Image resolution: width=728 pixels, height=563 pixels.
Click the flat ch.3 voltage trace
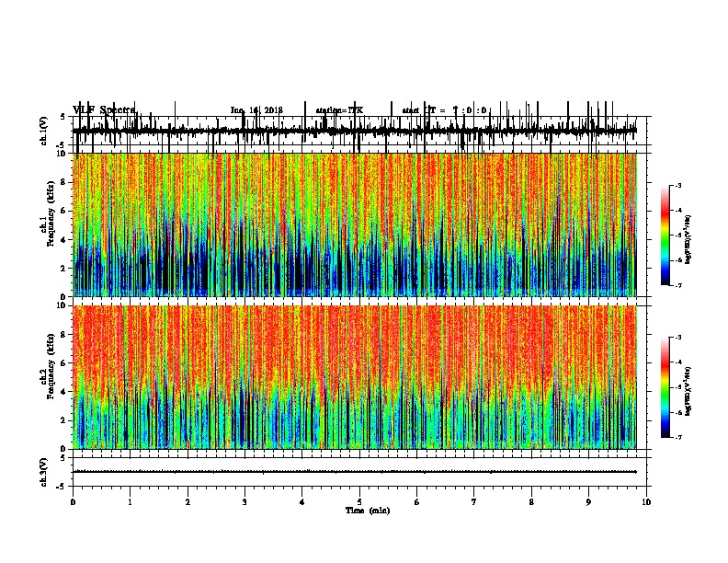coord(354,472)
